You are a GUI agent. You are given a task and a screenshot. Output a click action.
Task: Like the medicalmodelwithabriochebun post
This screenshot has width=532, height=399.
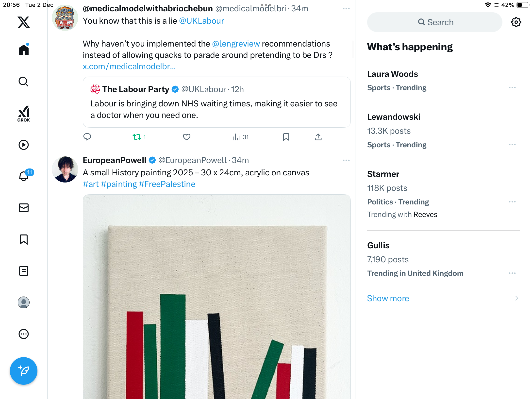click(x=187, y=137)
